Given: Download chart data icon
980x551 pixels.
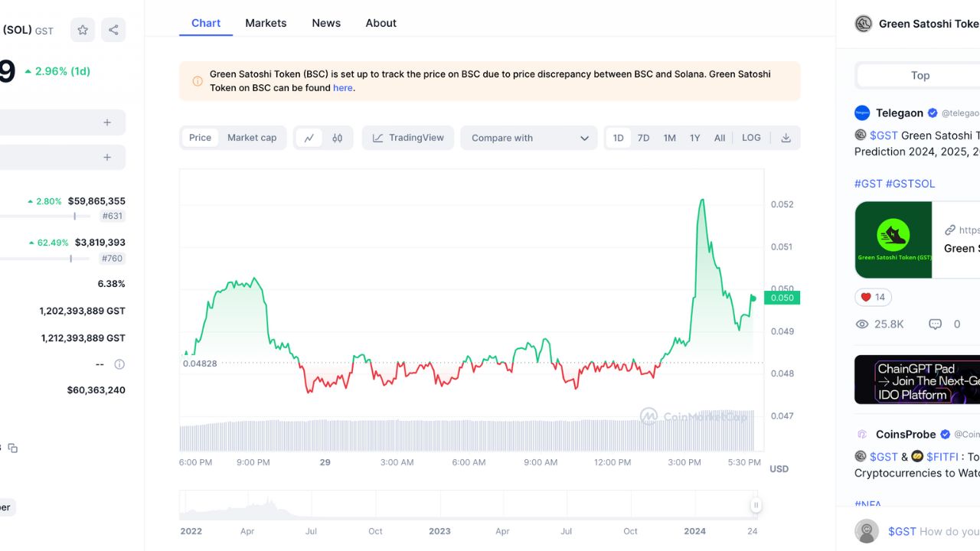Looking at the screenshot, I should (x=786, y=138).
